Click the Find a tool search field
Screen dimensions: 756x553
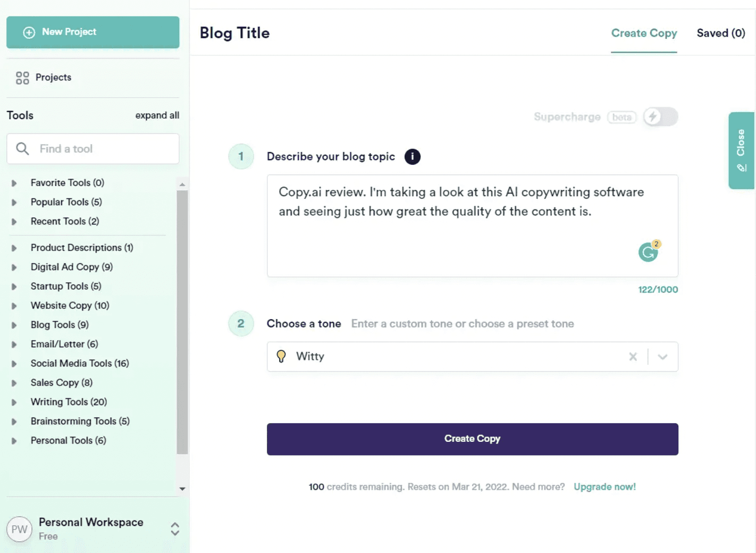93,149
